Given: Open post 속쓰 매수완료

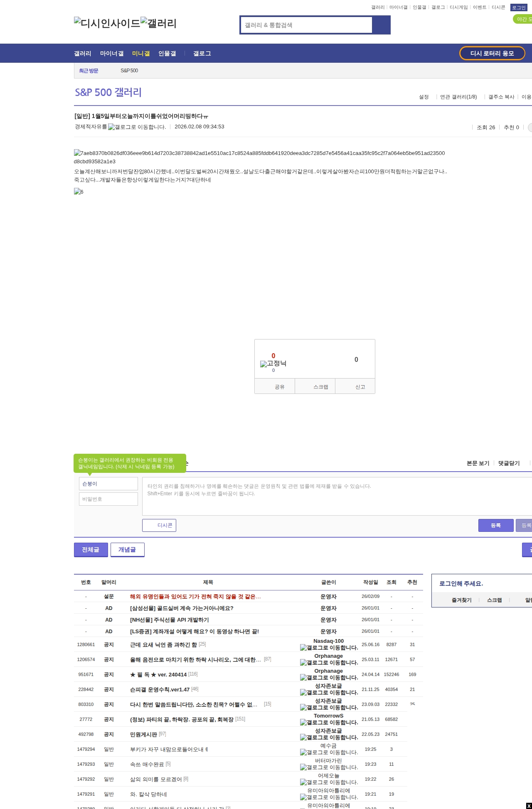Looking at the screenshot, I should (x=147, y=764).
